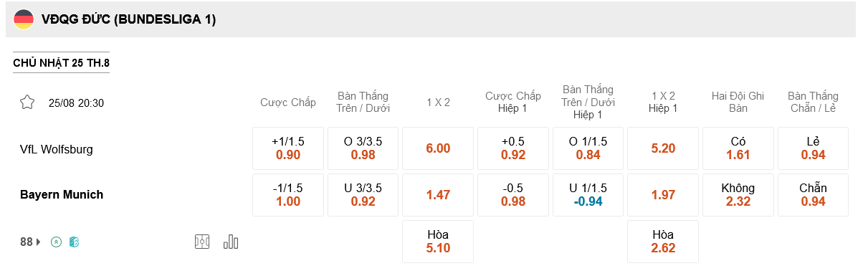Select the Chủ Nhật 25 Th.8 date tab
868x276 pixels.
click(x=61, y=63)
